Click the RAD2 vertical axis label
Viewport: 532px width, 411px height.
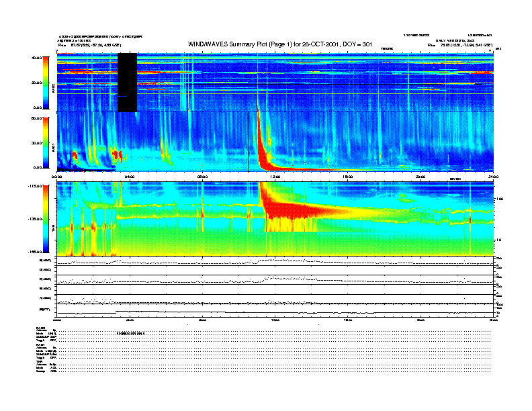pos(53,89)
